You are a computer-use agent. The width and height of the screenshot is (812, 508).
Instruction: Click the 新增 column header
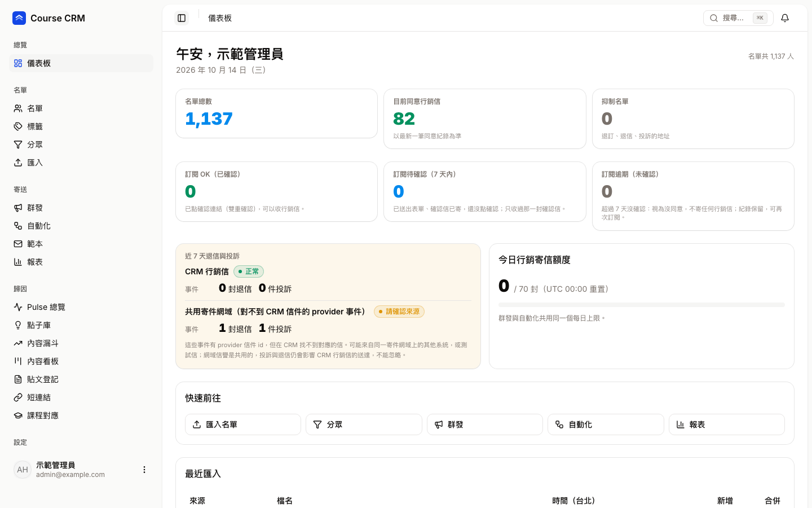725,501
